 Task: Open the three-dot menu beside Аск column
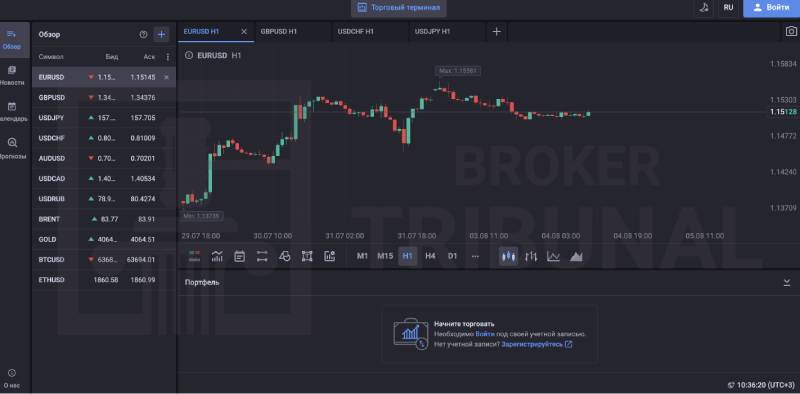[x=168, y=57]
